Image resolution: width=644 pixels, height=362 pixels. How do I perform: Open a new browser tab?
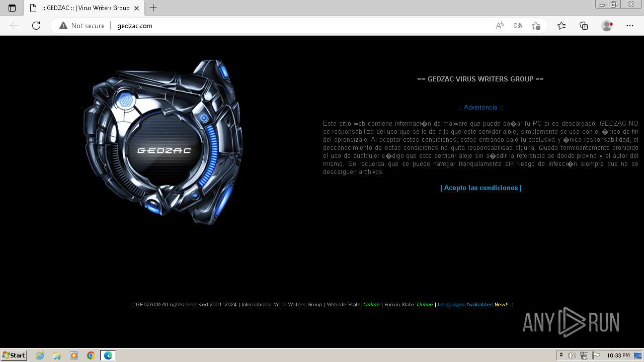point(153,8)
